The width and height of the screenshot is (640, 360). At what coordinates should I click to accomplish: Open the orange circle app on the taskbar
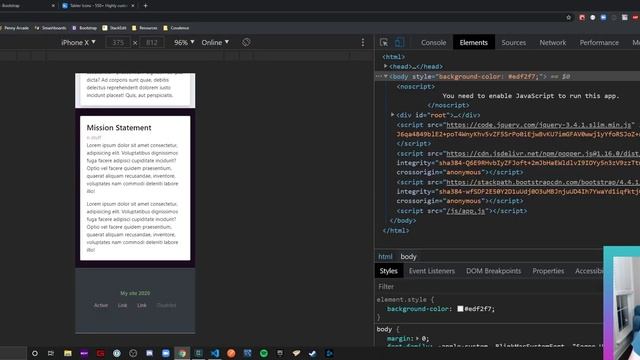[x=231, y=353]
